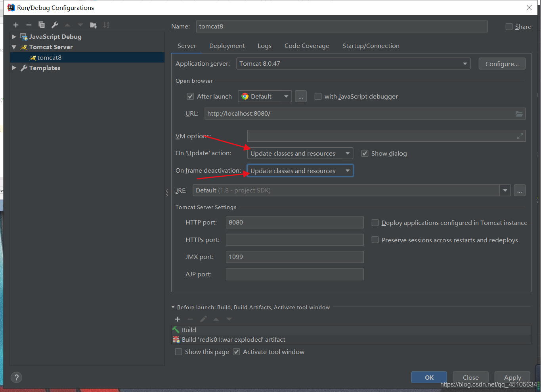Move before launch task up
The width and height of the screenshot is (541, 392).
[216, 319]
